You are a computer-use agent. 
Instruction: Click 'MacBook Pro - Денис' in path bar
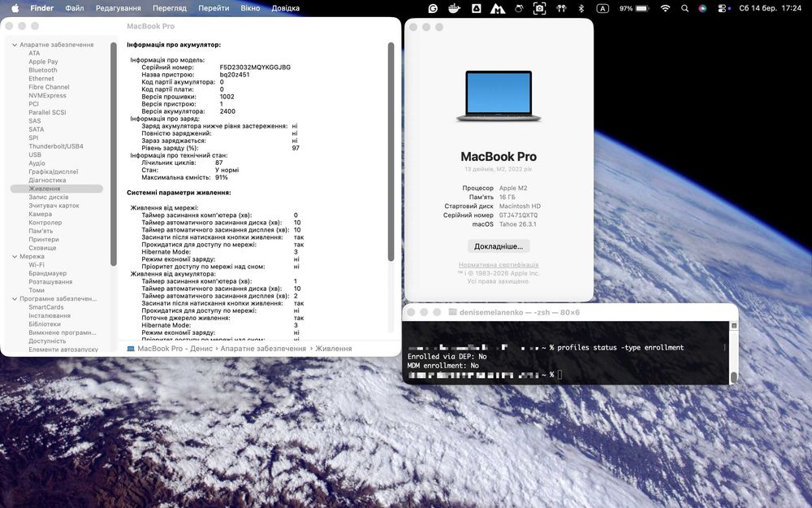(175, 349)
